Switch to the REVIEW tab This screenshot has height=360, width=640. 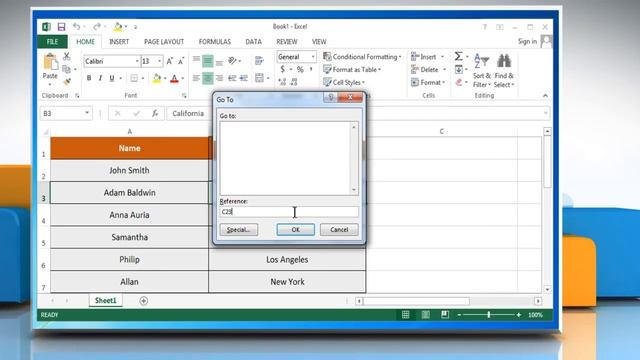tap(287, 42)
